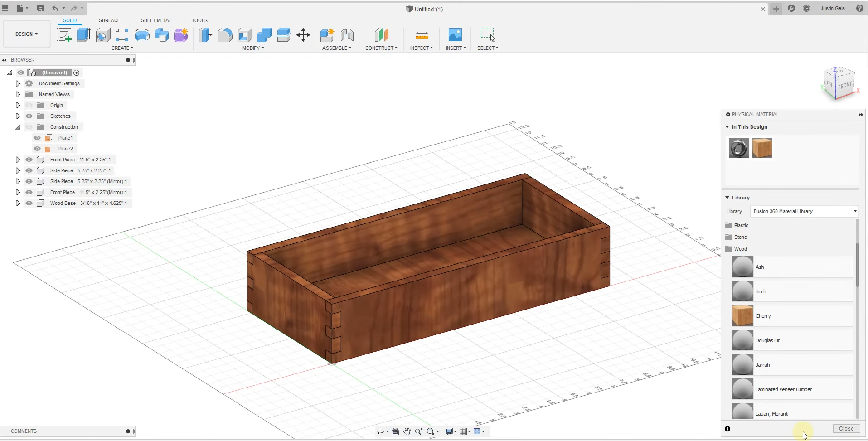868x441 pixels.
Task: Hide the Sketches folder
Action: 29,116
